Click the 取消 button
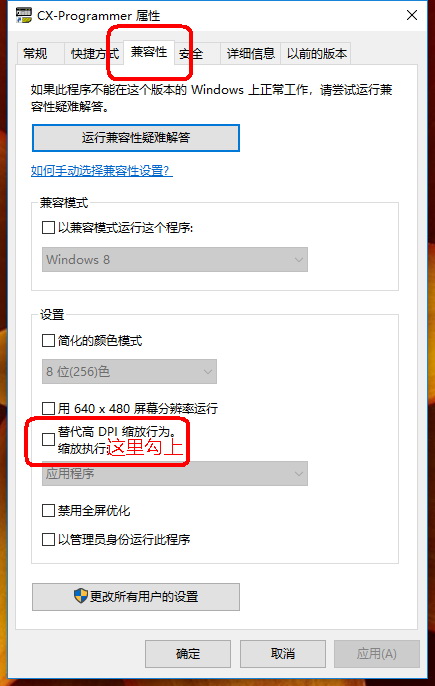This screenshot has height=686, width=435. tap(283, 654)
